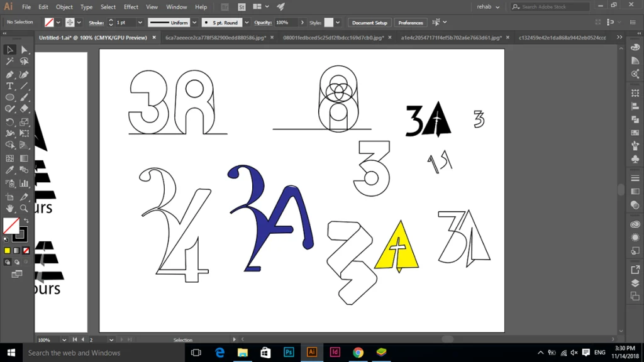Choose the Rotate tool
The height and width of the screenshot is (362, 644).
[9, 122]
